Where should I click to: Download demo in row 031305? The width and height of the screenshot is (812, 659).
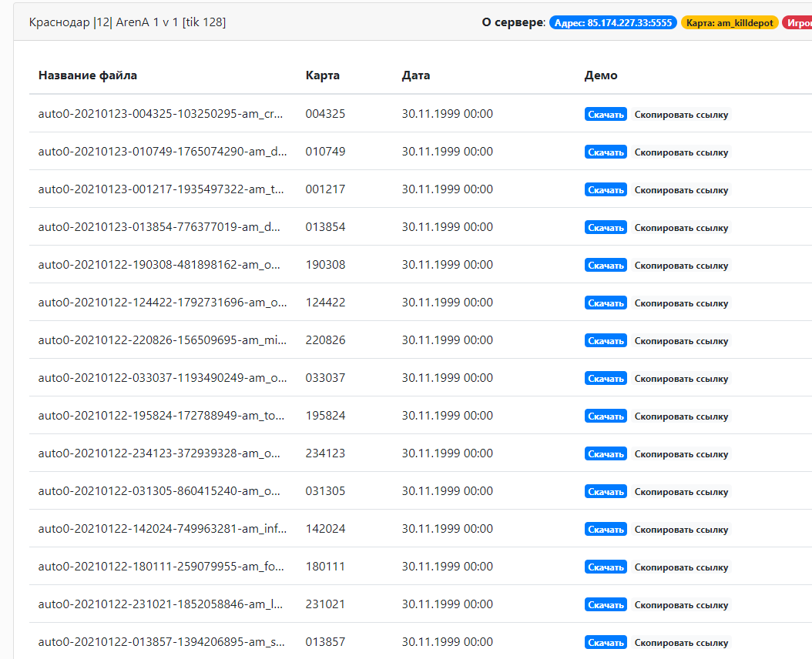(606, 492)
